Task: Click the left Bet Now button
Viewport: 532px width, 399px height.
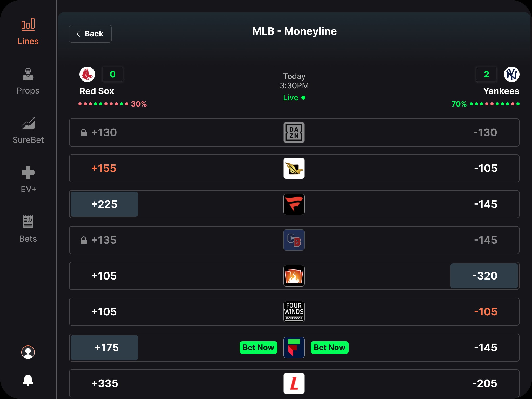Action: coord(258,348)
